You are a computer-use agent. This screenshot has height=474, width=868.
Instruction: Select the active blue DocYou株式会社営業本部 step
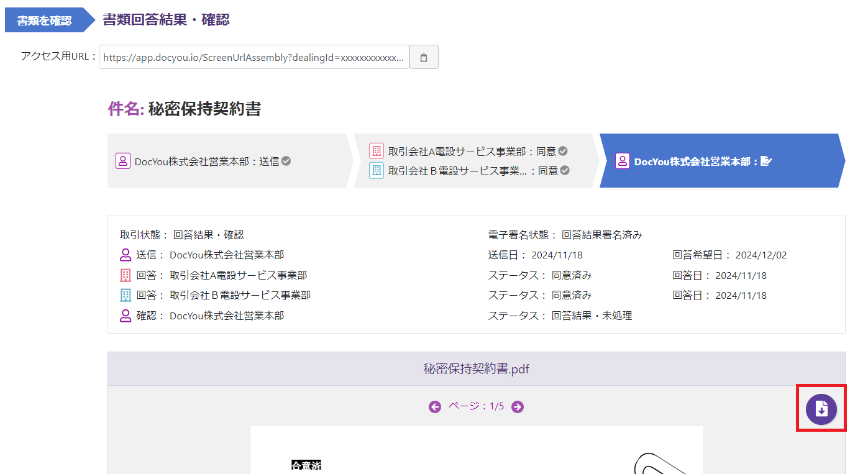coord(696,162)
